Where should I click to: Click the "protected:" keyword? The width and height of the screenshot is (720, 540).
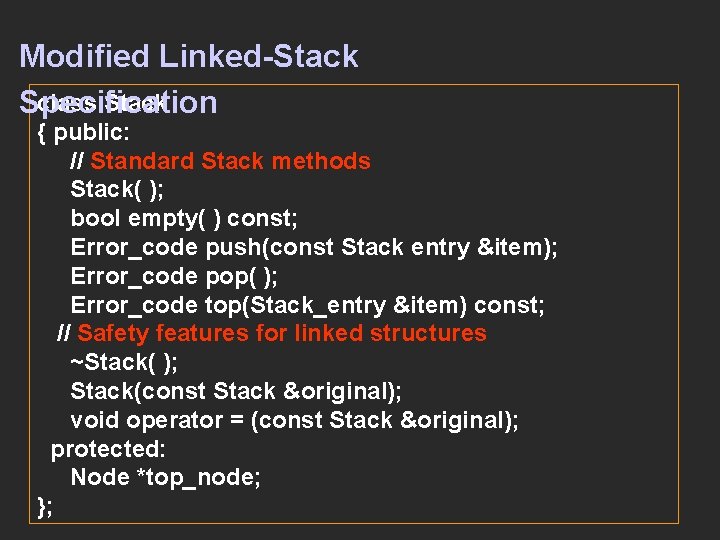click(108, 449)
